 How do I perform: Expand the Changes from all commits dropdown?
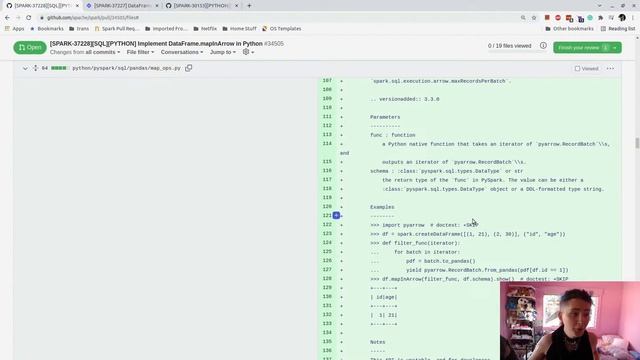(85, 52)
